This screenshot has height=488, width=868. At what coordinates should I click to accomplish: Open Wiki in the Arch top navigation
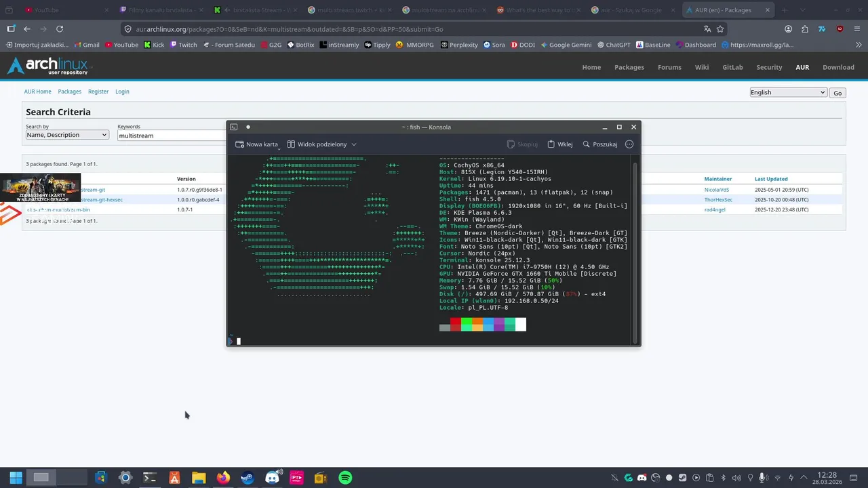coord(702,67)
